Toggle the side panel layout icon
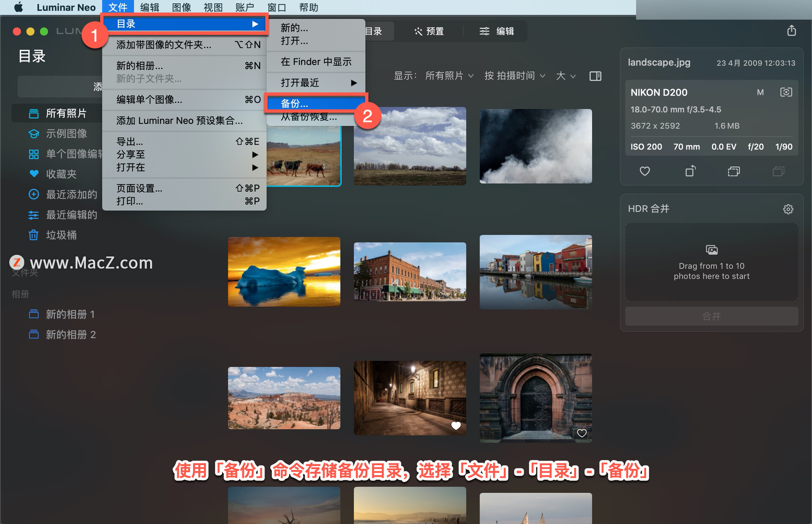The image size is (812, 524). [595, 76]
